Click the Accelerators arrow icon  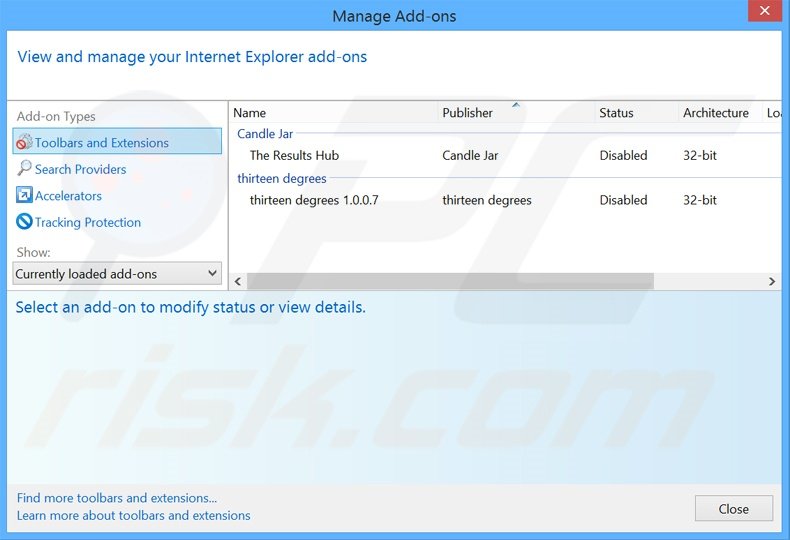tap(24, 195)
